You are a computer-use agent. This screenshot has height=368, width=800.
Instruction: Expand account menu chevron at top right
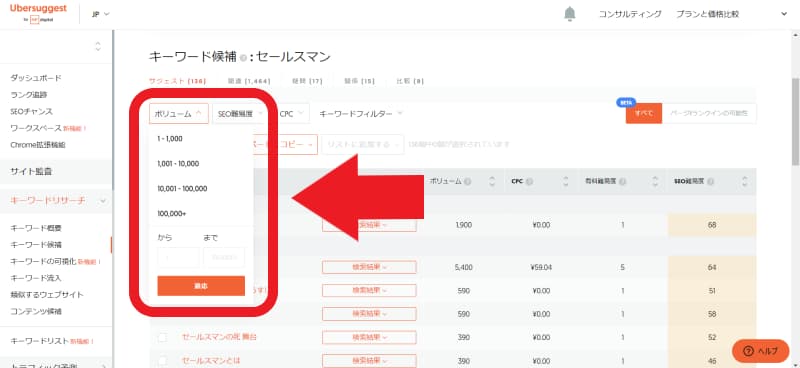(784, 14)
